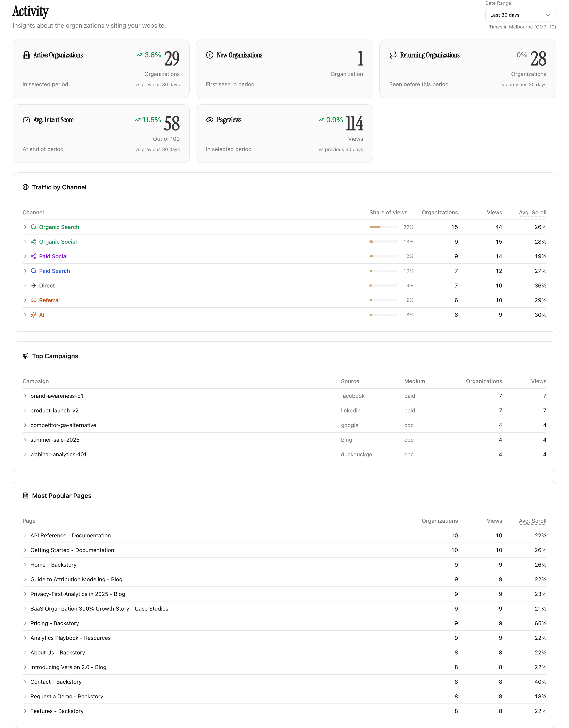Click the New Organizations plus-circle icon
The image size is (569, 728).
pos(210,55)
